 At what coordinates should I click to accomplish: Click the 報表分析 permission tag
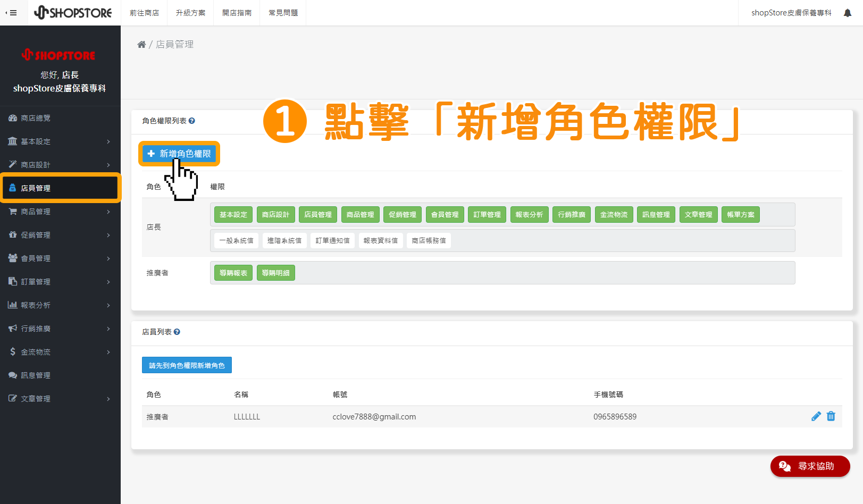point(529,215)
